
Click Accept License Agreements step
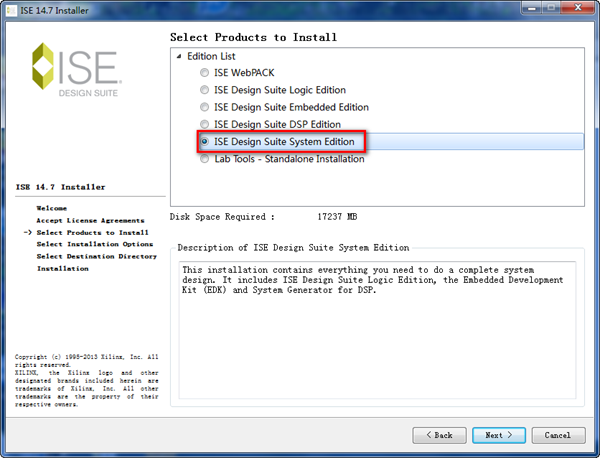pyautogui.click(x=82, y=220)
